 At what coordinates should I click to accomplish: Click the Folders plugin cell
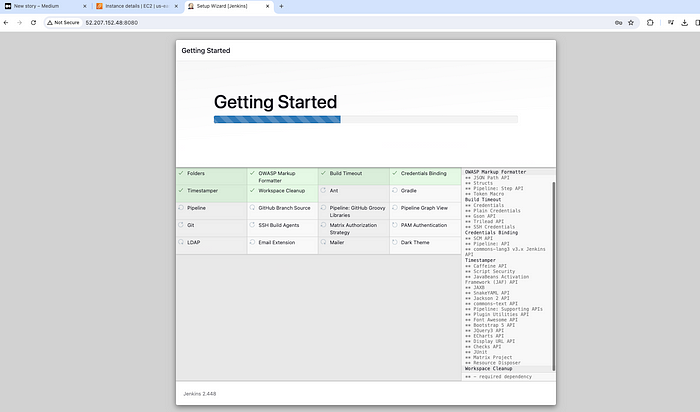coord(212,176)
